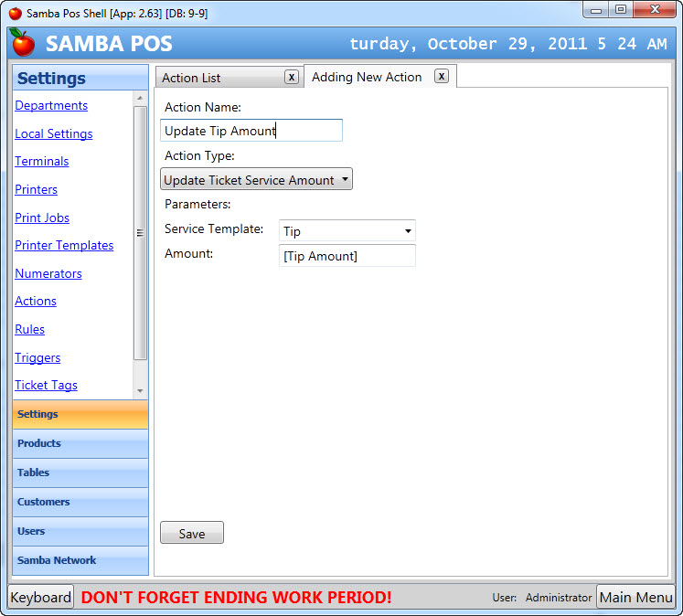Viewport: 683px width, 616px height.
Task: Open the Departments settings link
Action: point(51,105)
